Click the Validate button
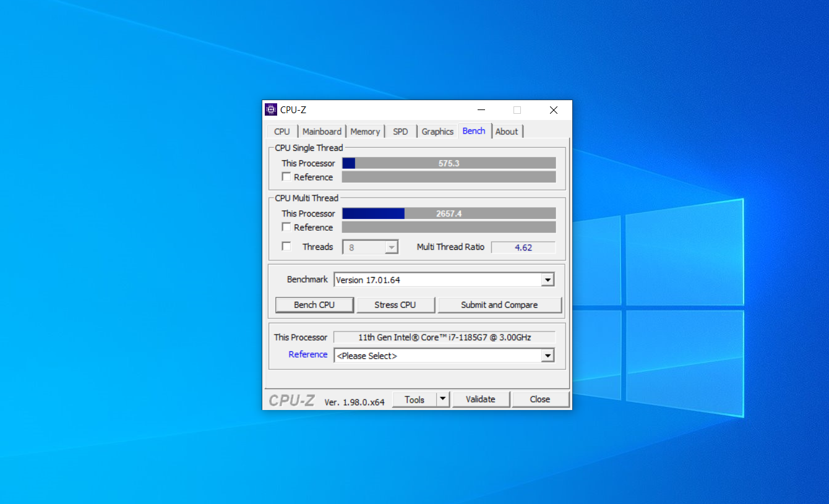The width and height of the screenshot is (829, 504). tap(481, 399)
